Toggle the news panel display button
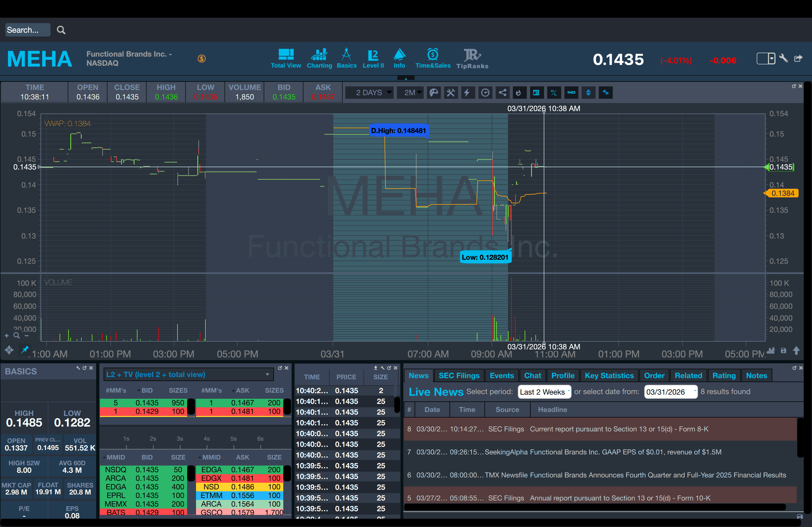The height and width of the screenshot is (527, 812). (x=536, y=93)
